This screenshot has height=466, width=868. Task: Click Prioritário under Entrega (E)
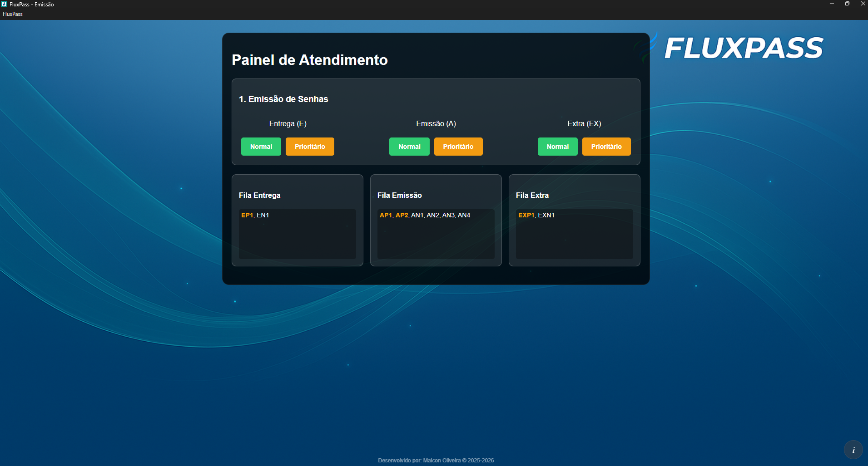pos(310,146)
